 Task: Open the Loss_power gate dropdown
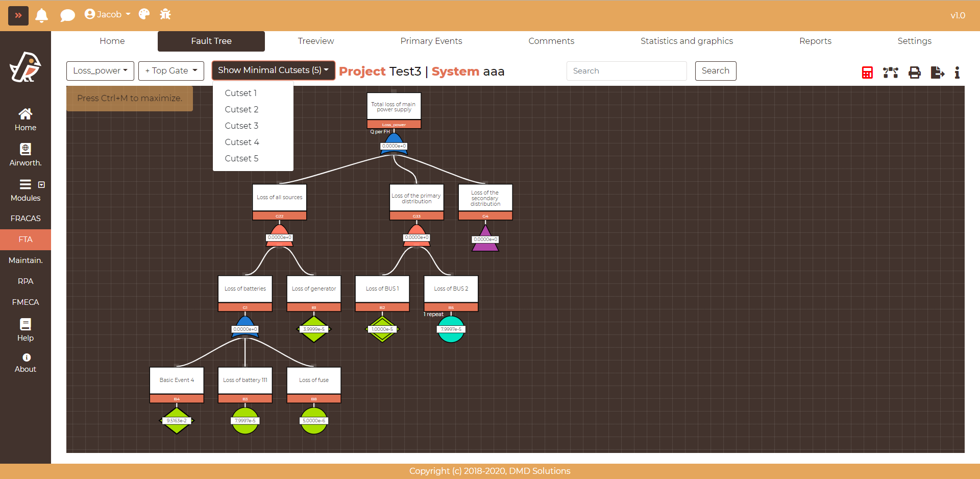(100, 71)
